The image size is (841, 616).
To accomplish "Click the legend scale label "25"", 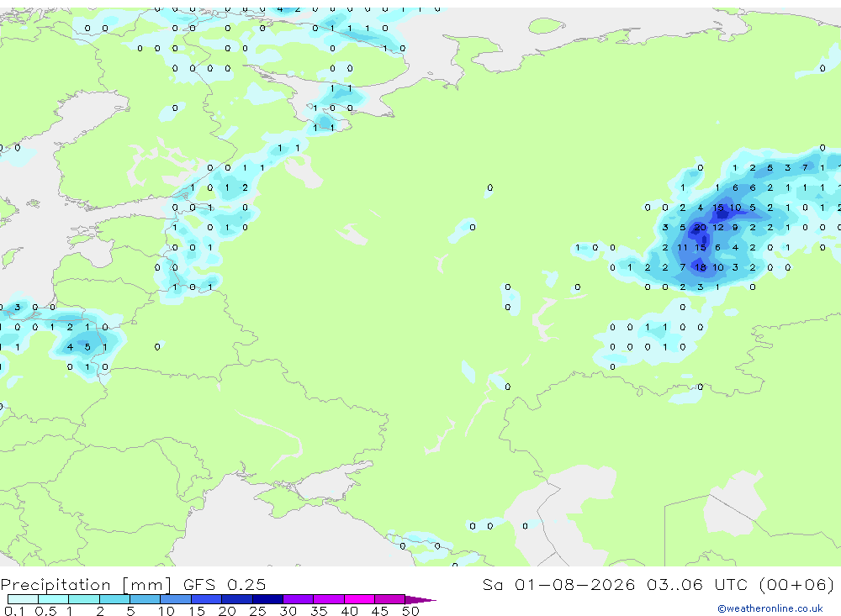I will 257,611.
